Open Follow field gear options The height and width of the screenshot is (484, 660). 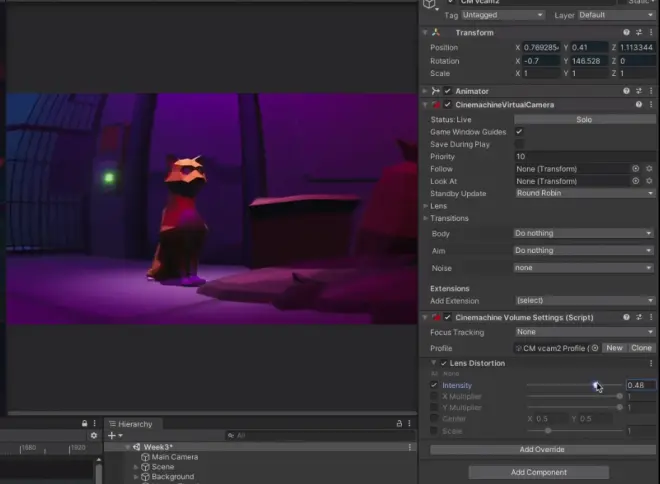click(649, 169)
